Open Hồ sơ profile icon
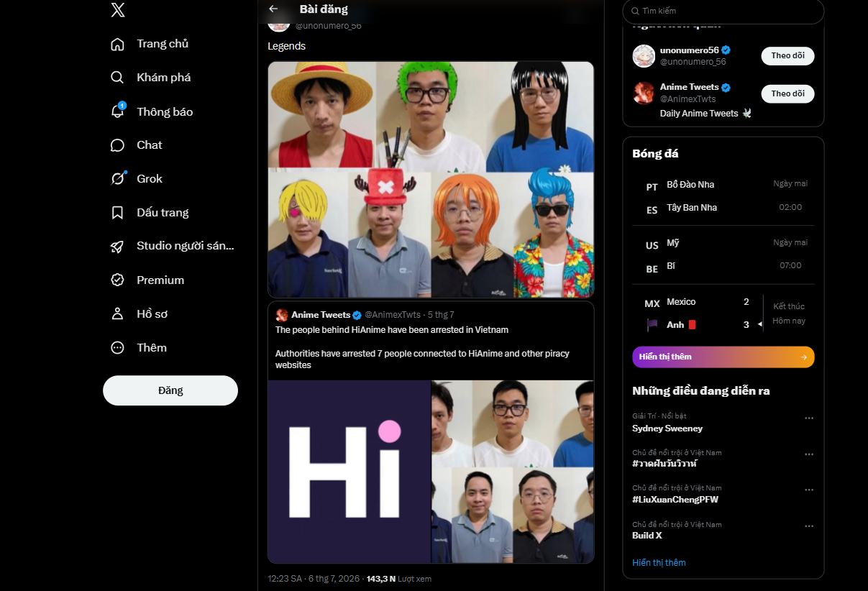 118,314
